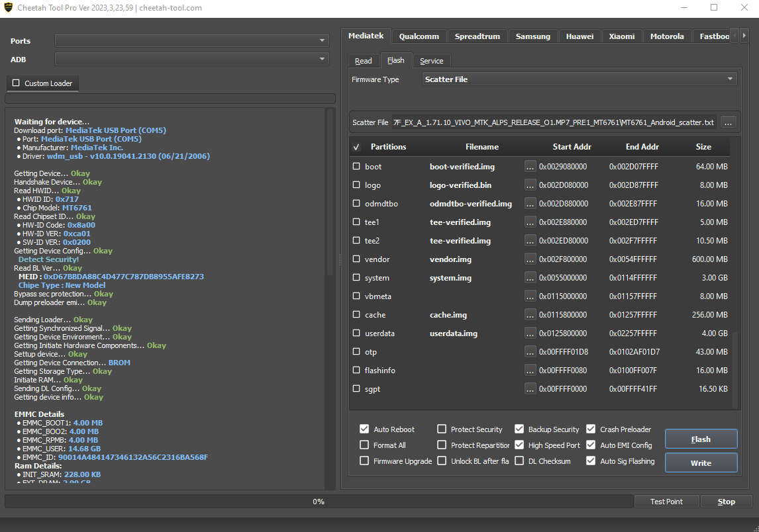This screenshot has width=759, height=532.
Task: Toggle select-all partitions header checkmark
Action: point(356,147)
